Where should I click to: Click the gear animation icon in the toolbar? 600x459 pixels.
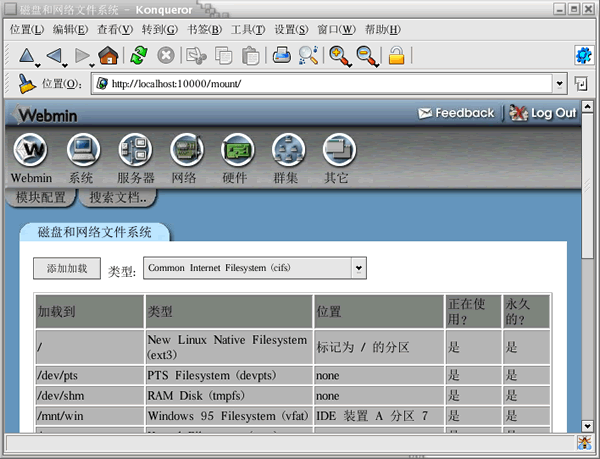click(x=584, y=56)
